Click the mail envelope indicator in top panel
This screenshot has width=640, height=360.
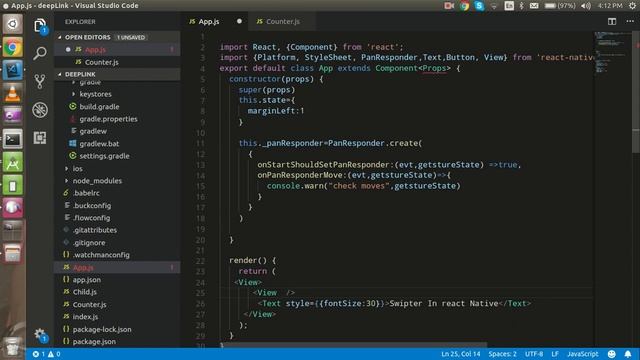[534, 6]
